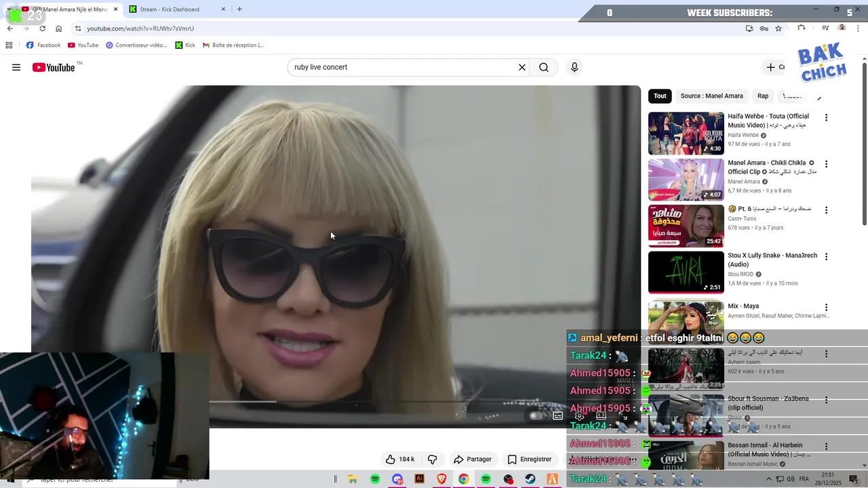This screenshot has width=868, height=488.
Task: Open Mix - Maya thumbnail
Action: (x=686, y=320)
